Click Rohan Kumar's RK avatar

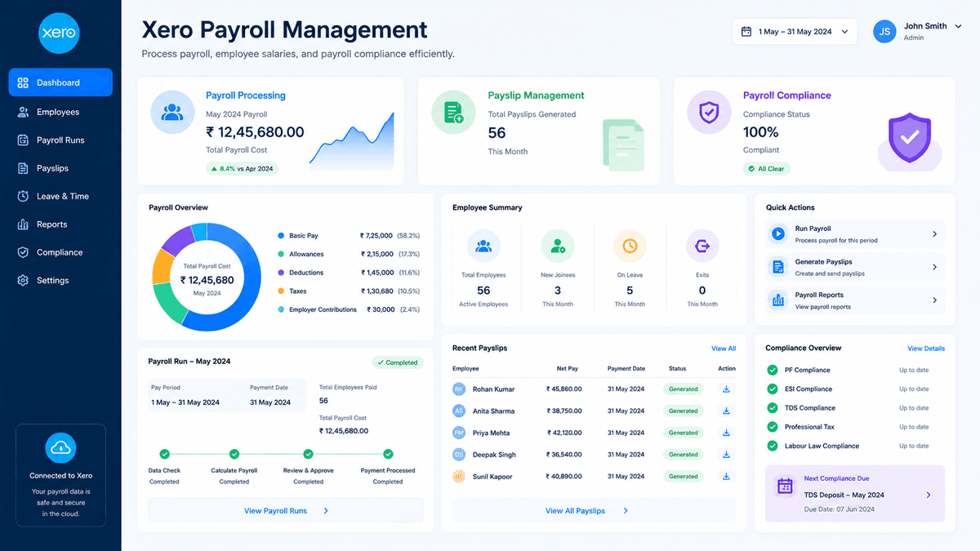(460, 389)
